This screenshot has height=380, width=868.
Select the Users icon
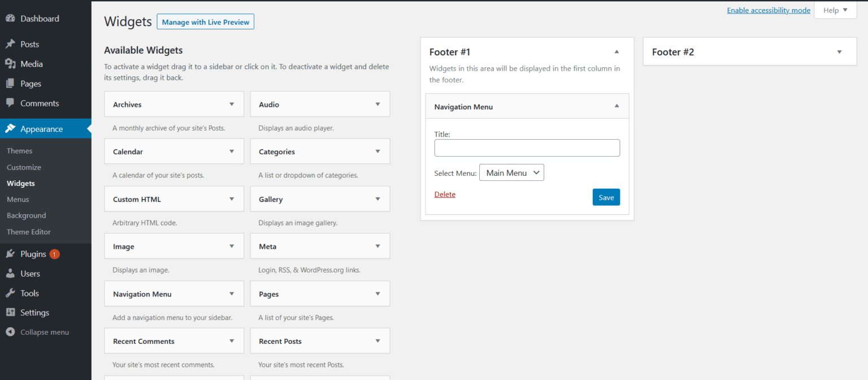[11, 273]
